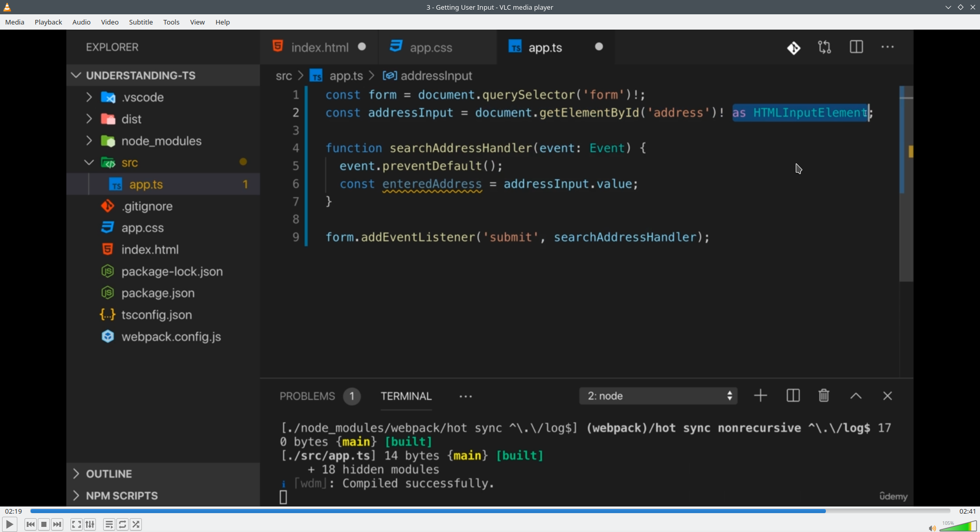Switch to the PROBLEMS panel tab
This screenshot has height=532, width=980.
[307, 396]
